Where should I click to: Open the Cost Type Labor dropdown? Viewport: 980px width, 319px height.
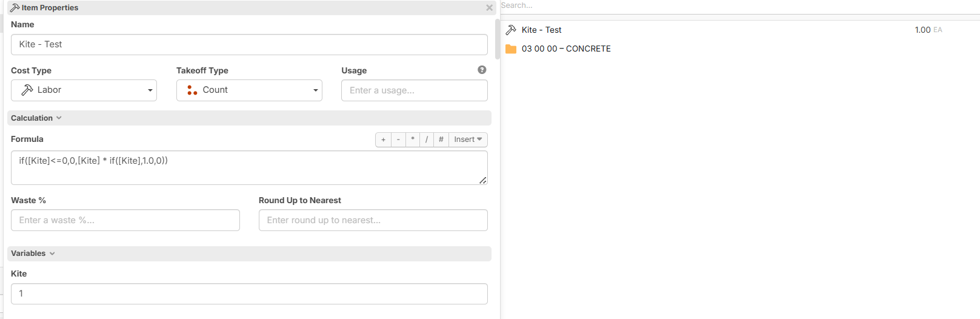pos(84,90)
